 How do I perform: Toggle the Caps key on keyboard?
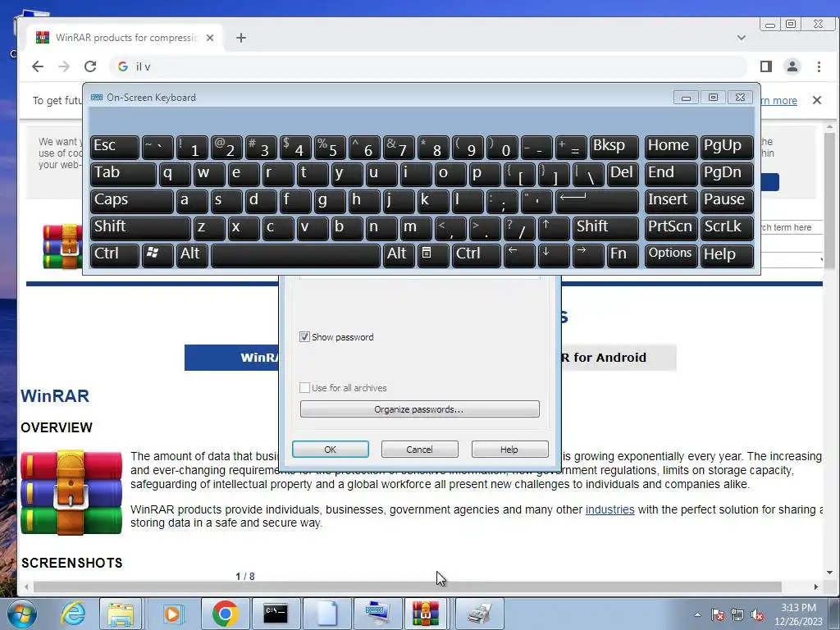coord(132,202)
